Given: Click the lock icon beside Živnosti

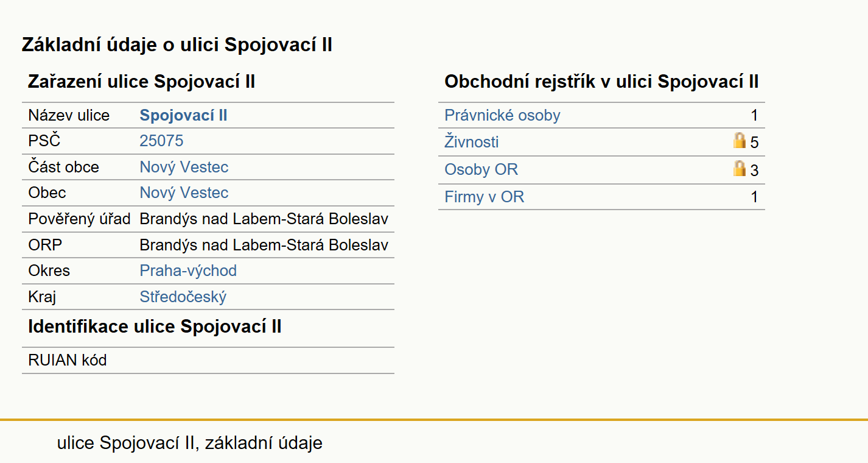Looking at the screenshot, I should pos(740,141).
